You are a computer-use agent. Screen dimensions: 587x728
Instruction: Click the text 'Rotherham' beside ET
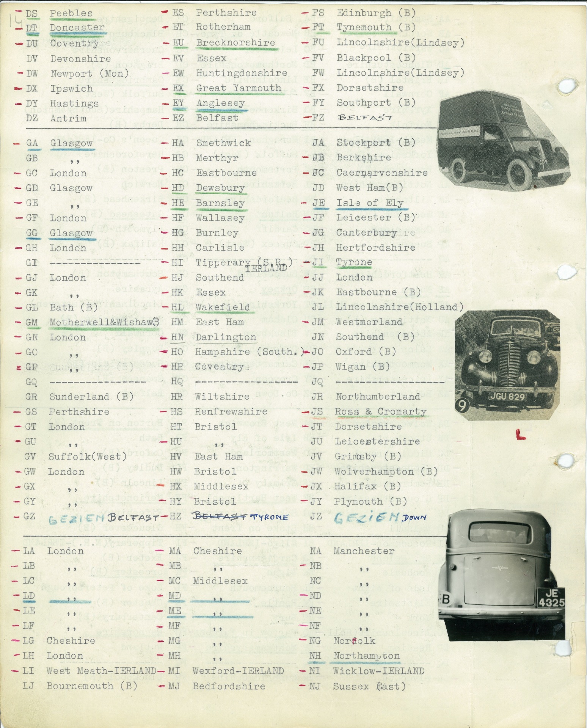223,27
